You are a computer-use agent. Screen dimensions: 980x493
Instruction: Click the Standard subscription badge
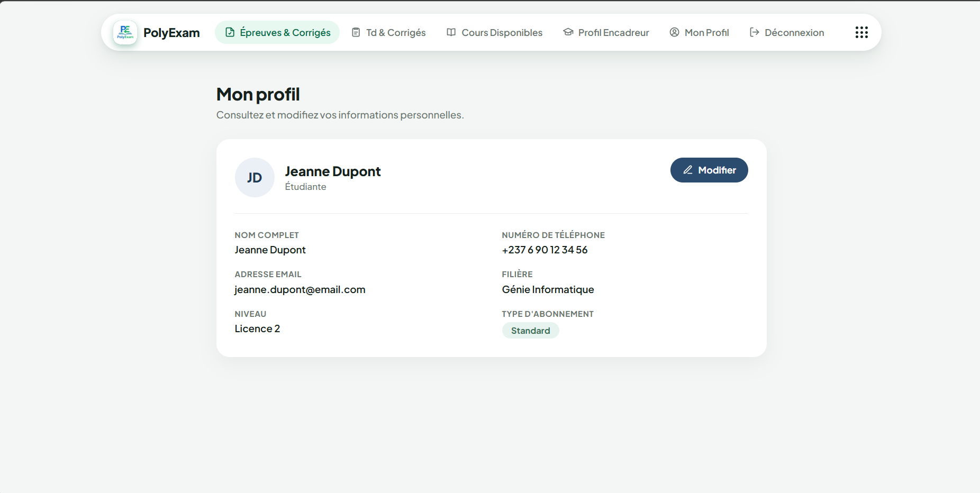tap(531, 331)
